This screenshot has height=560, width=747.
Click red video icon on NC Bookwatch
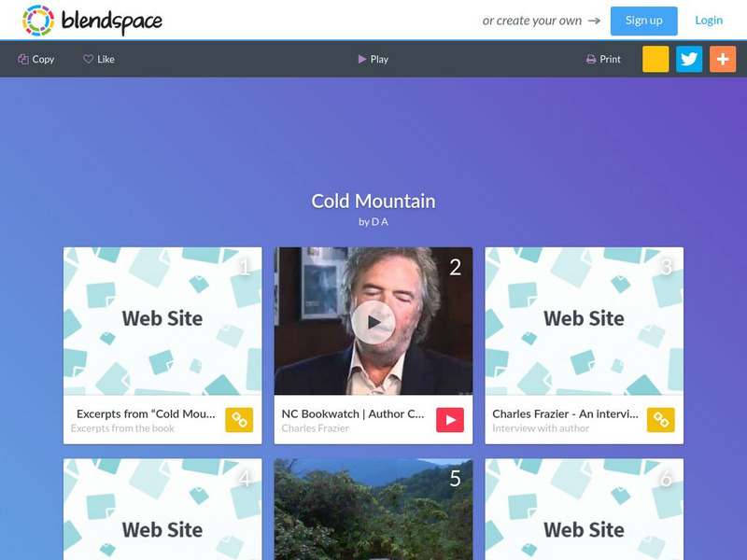coord(450,419)
